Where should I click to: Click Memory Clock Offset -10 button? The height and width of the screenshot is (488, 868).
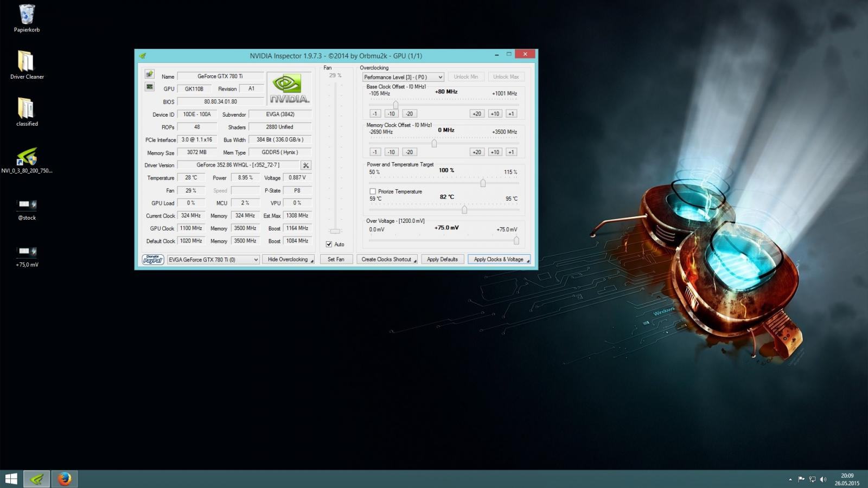pos(391,152)
